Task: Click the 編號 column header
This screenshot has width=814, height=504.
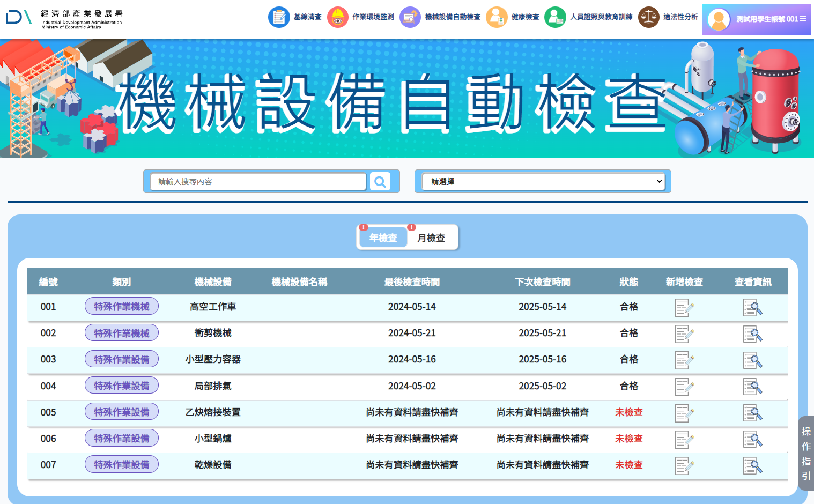Action: [x=48, y=282]
